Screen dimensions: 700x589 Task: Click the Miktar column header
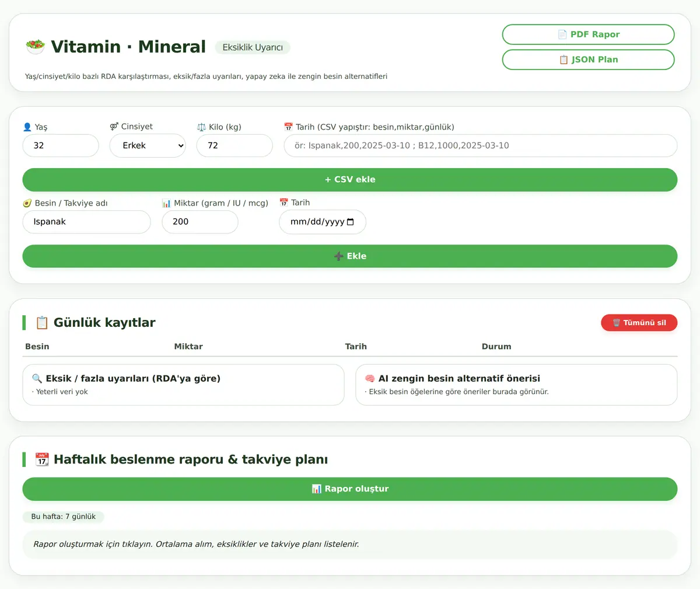click(188, 346)
